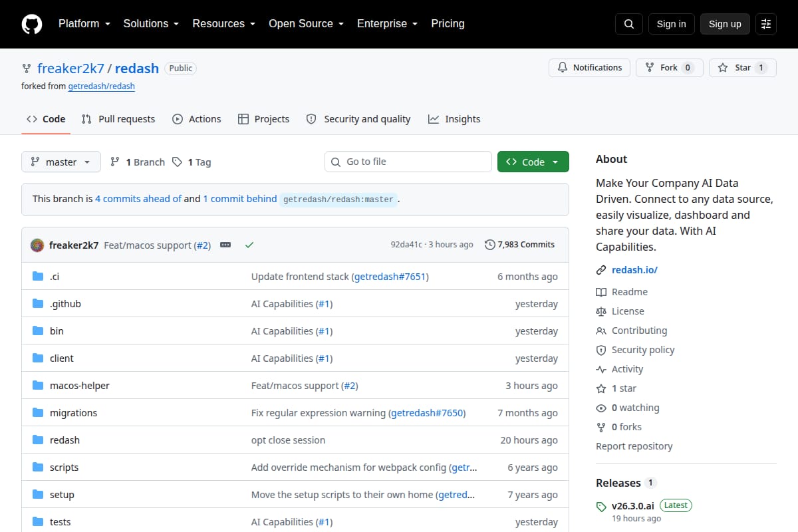Click freaker2k7's avatar in commit row

(37, 245)
